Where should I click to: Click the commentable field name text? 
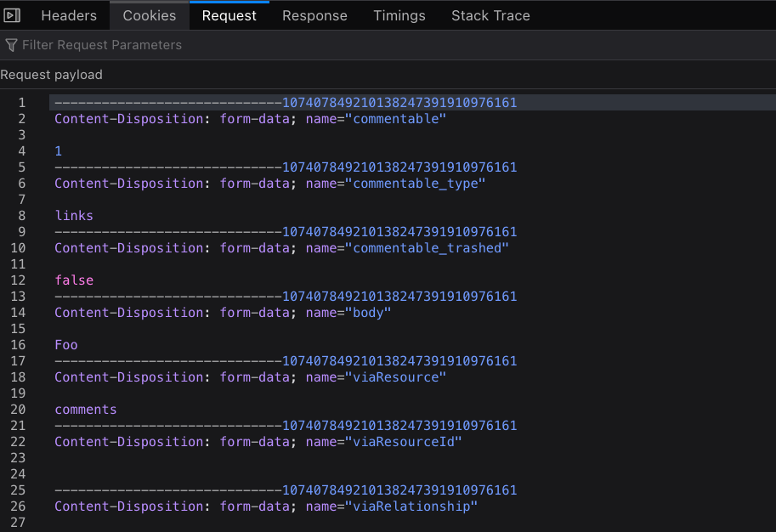pyautogui.click(x=396, y=118)
